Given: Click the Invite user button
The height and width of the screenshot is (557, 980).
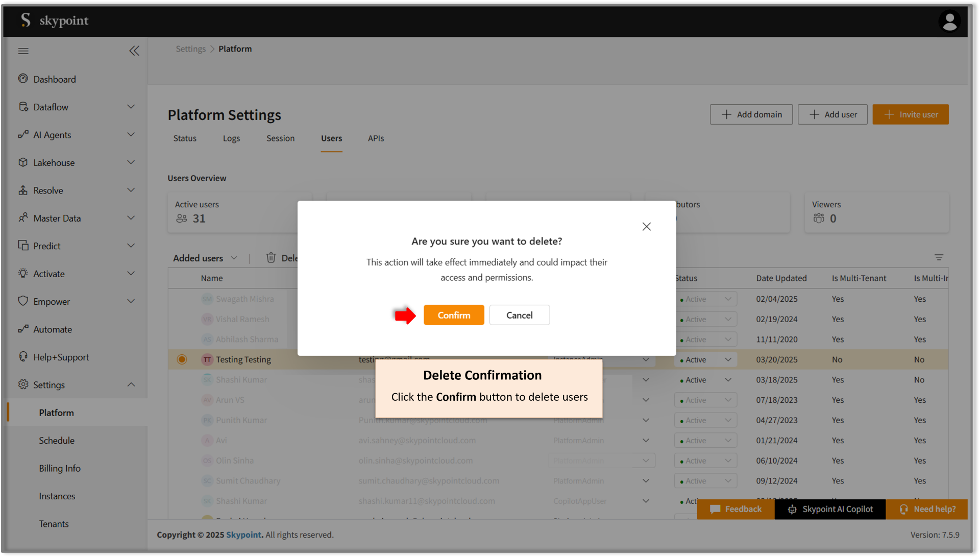Looking at the screenshot, I should pyautogui.click(x=910, y=114).
